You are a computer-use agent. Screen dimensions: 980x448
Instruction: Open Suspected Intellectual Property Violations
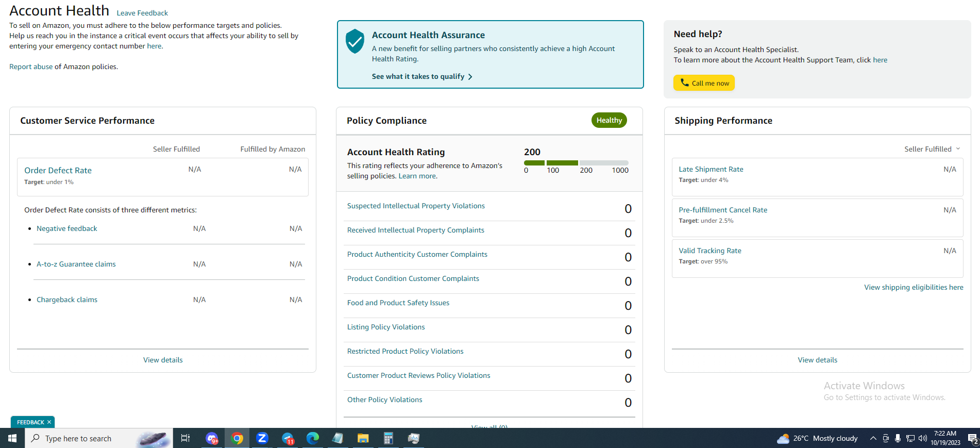click(416, 206)
